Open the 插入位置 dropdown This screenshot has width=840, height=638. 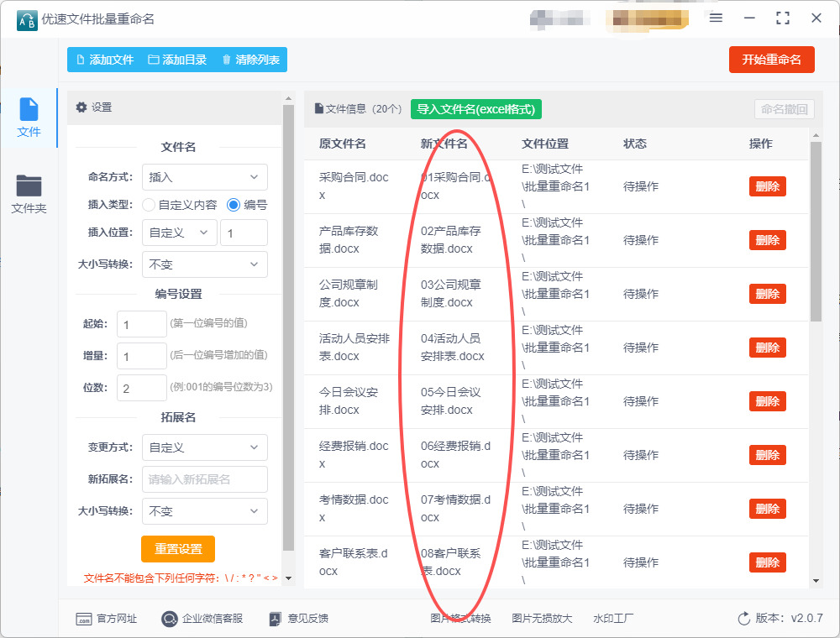180,233
